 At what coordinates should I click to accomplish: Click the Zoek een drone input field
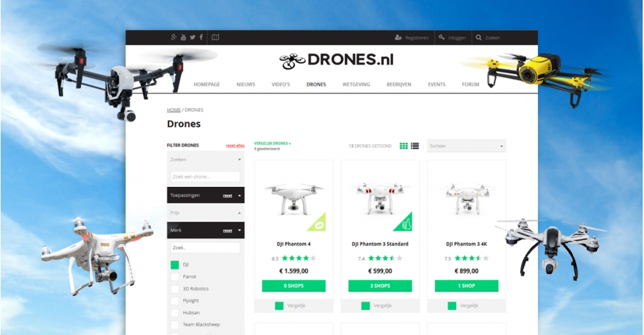click(x=205, y=177)
